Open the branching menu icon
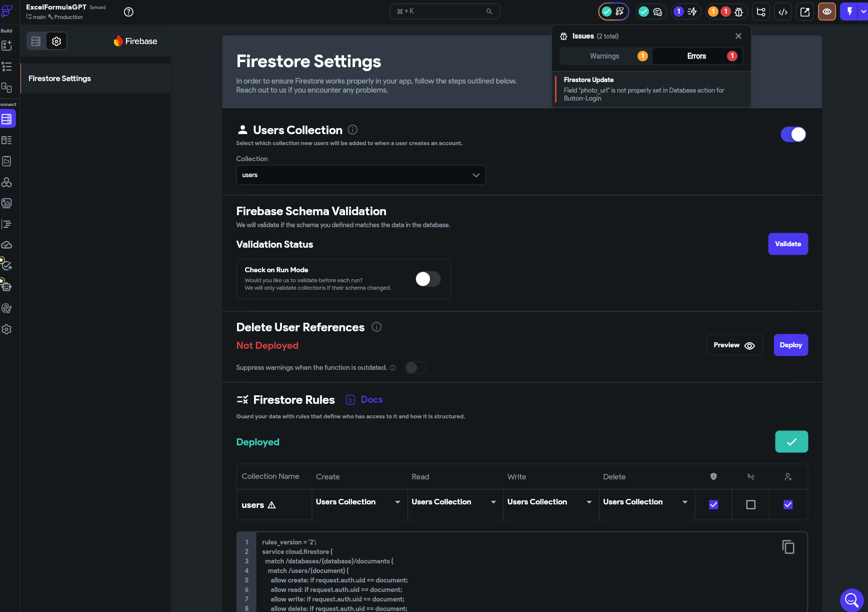The width and height of the screenshot is (868, 612). pyautogui.click(x=761, y=12)
